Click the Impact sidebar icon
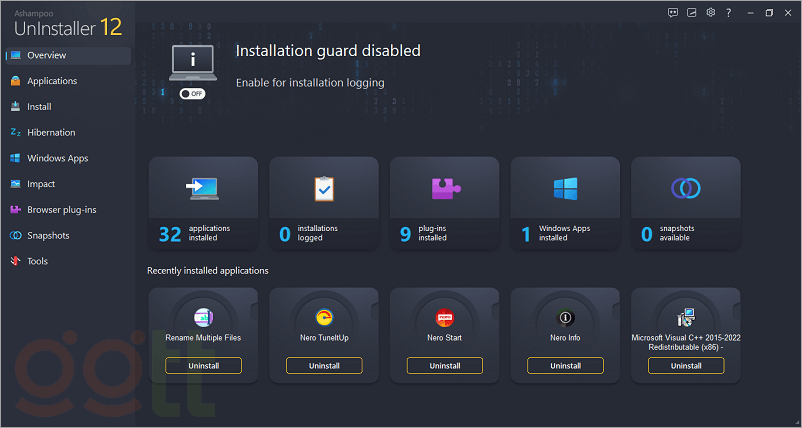Screen dimensions: 802x428 pos(15,184)
